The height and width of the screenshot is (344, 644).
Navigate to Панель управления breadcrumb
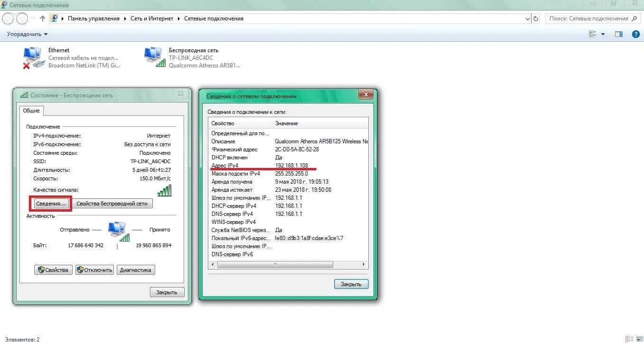coord(93,19)
